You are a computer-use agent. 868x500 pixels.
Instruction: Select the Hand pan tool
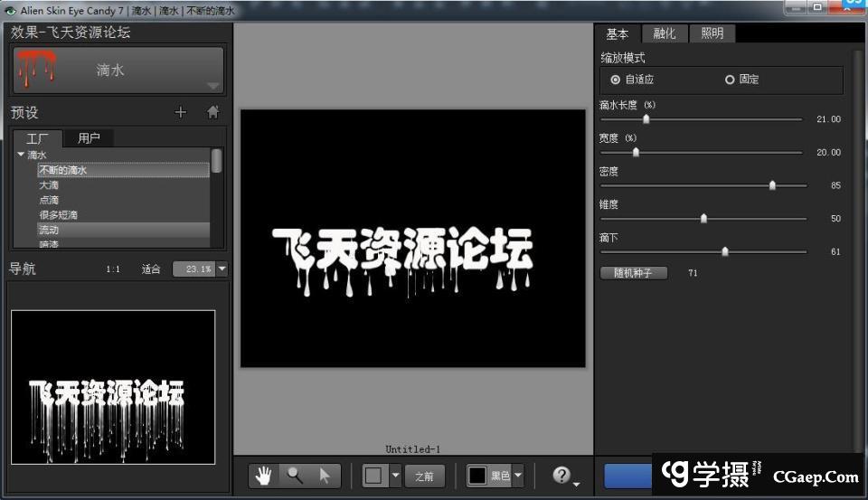[x=264, y=476]
